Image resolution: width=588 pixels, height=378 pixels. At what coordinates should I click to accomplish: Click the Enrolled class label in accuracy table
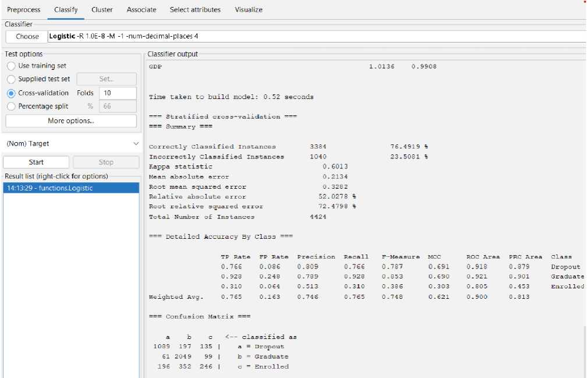tap(568, 287)
